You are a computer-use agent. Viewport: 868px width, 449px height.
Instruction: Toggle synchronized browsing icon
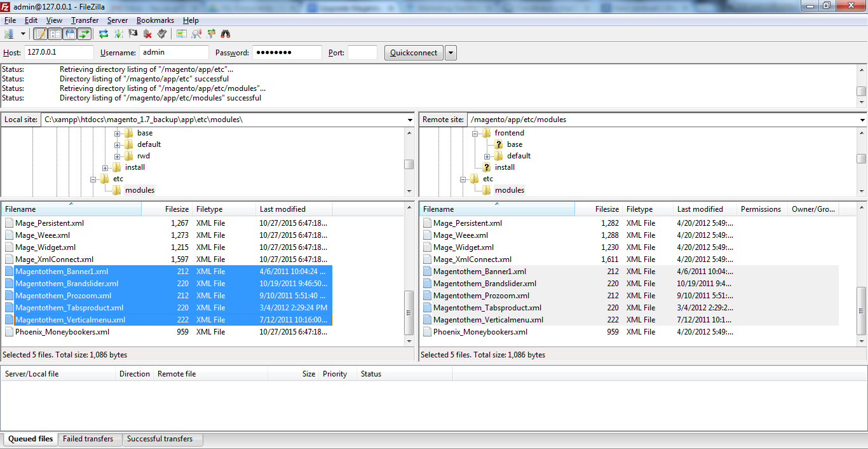tap(211, 34)
